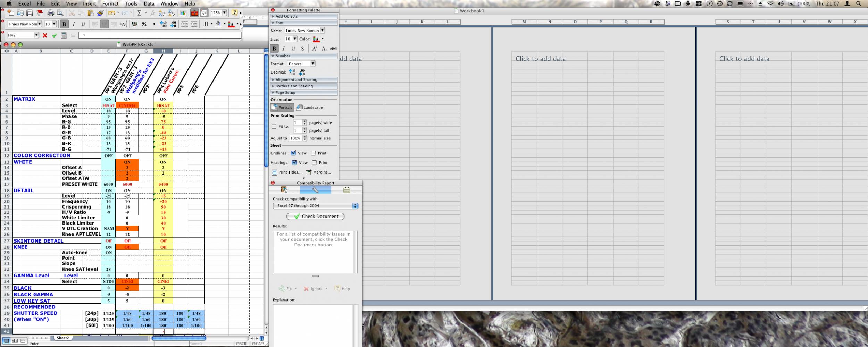Click the AutoSum sigma icon

point(139,13)
